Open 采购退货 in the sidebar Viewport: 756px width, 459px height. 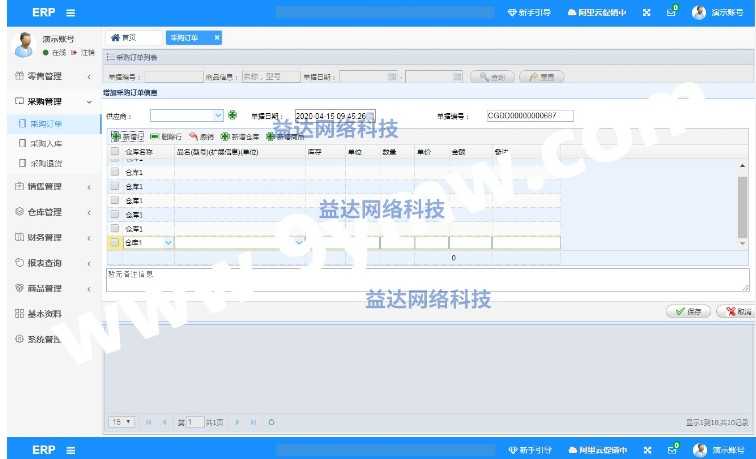[x=46, y=163]
